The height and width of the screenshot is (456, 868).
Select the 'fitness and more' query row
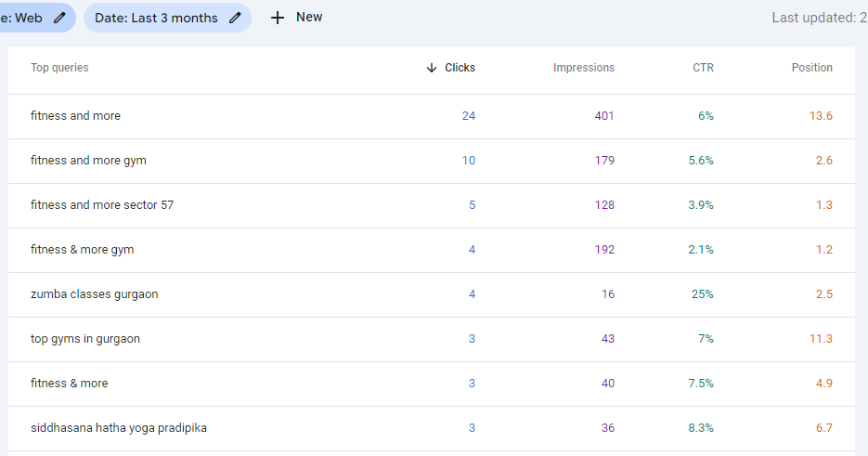(x=75, y=116)
